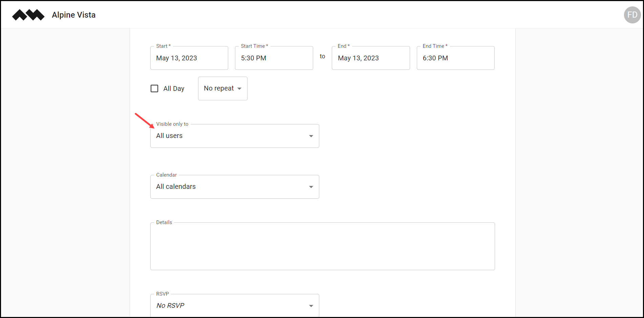
Task: Open the FD user avatar menu
Action: coord(632,15)
